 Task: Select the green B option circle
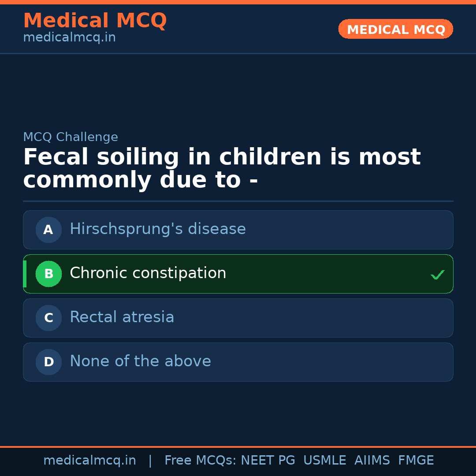point(48,274)
